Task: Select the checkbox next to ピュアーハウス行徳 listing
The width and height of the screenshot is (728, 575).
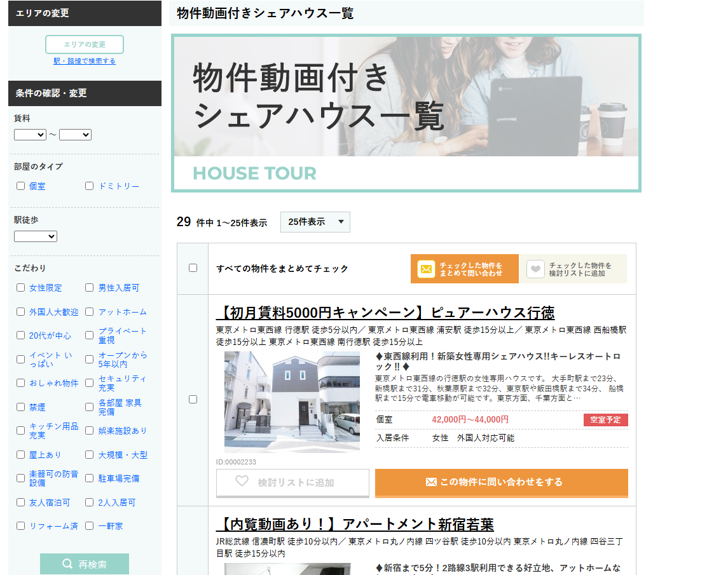Action: (x=192, y=400)
